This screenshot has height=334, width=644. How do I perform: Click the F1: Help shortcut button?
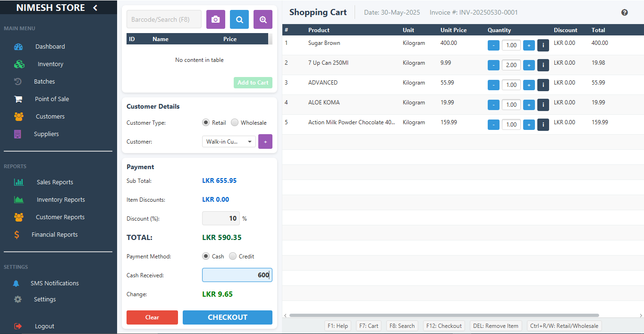point(338,326)
